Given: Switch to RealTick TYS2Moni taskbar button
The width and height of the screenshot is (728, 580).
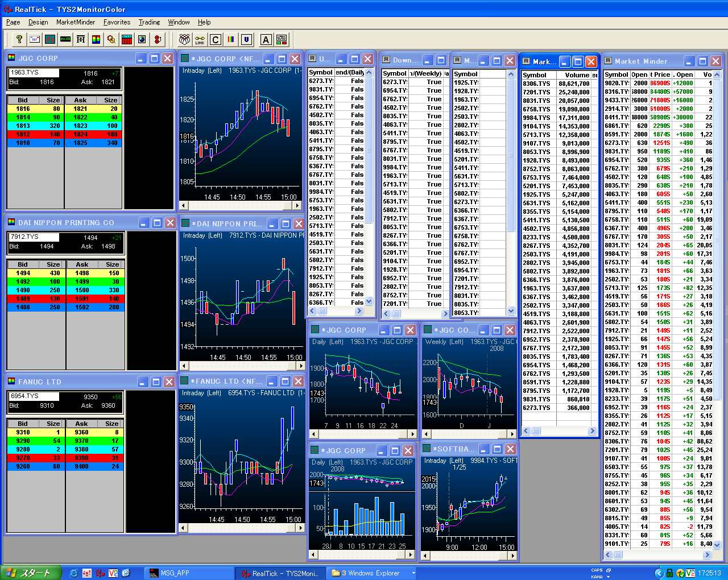Looking at the screenshot, I should click(x=281, y=573).
